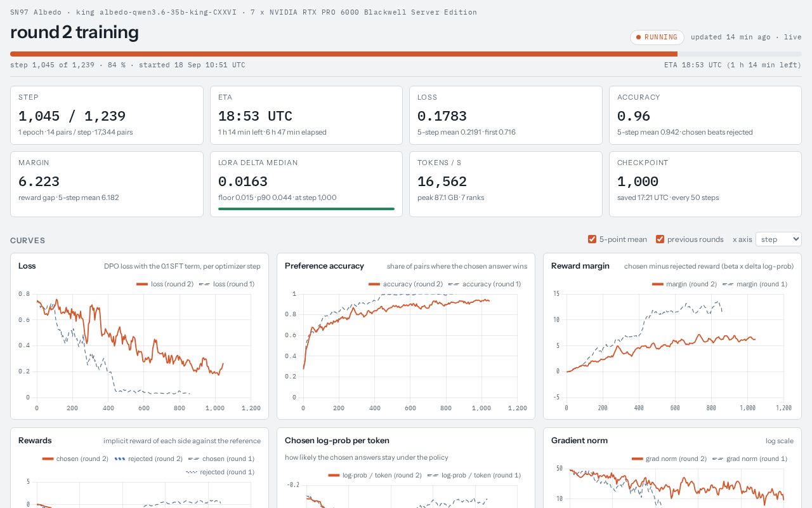The width and height of the screenshot is (812, 508).
Task: Click the MARGIN value 6.223
Action: click(x=39, y=181)
